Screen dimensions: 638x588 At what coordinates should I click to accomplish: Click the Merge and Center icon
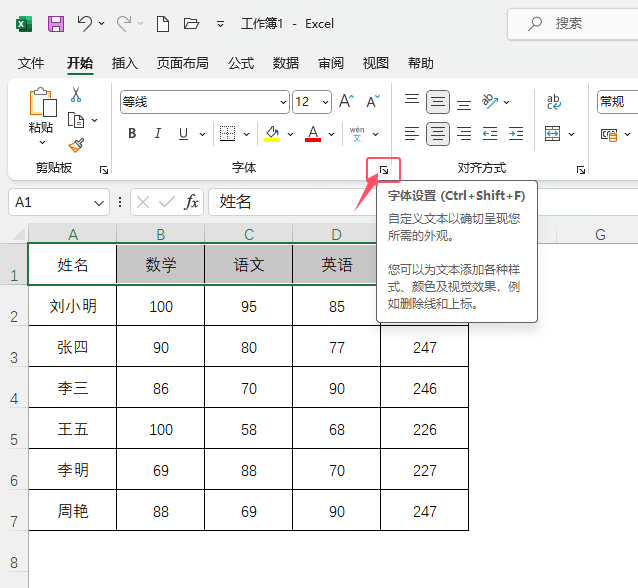click(x=553, y=133)
